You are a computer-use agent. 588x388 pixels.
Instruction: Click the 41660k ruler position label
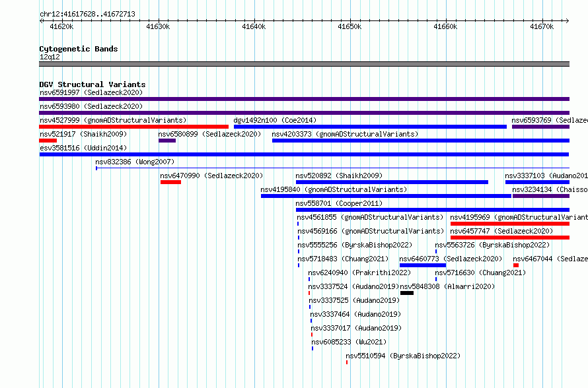tap(445, 26)
